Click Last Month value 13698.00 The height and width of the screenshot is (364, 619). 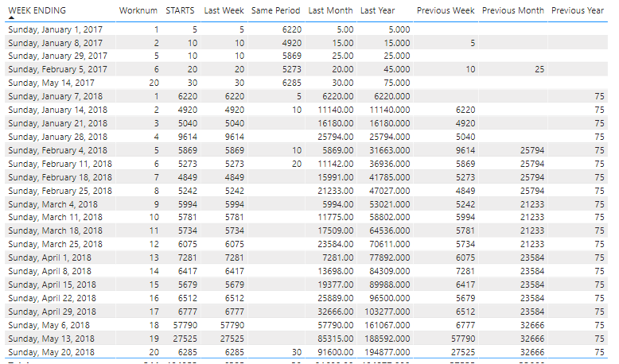336,271
